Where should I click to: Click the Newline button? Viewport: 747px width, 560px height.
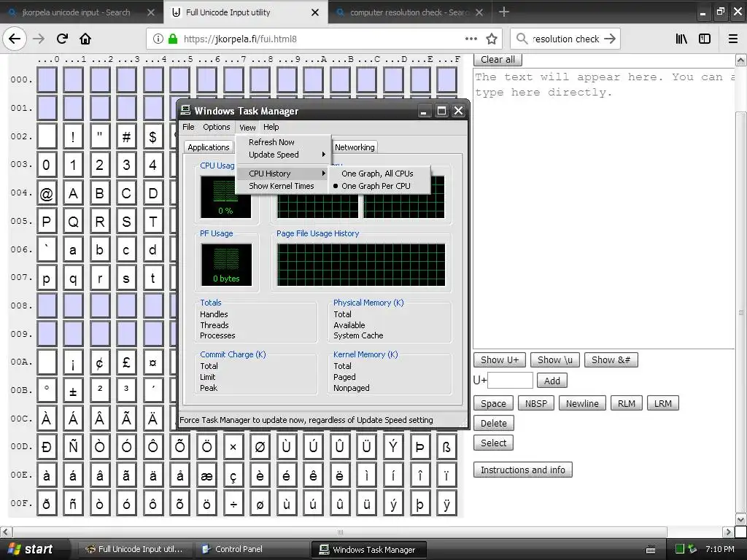582,403
